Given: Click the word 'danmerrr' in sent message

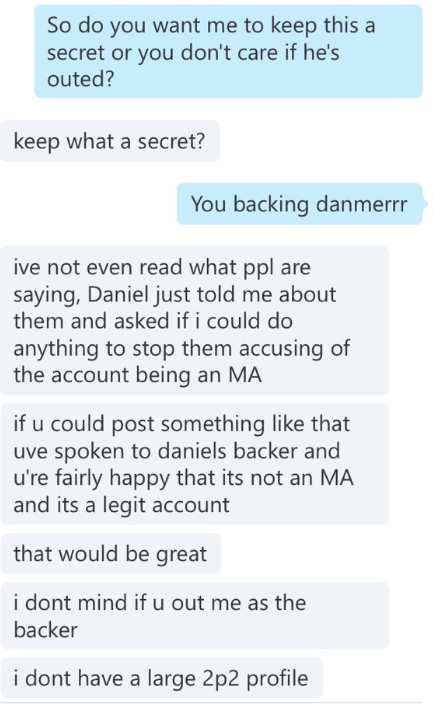Looking at the screenshot, I should pos(361,204).
